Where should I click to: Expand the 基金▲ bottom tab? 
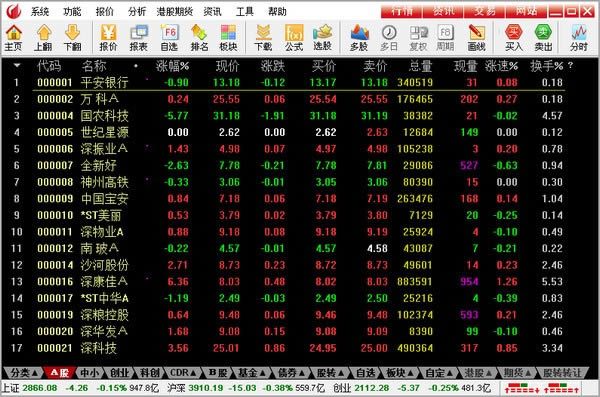(x=251, y=372)
